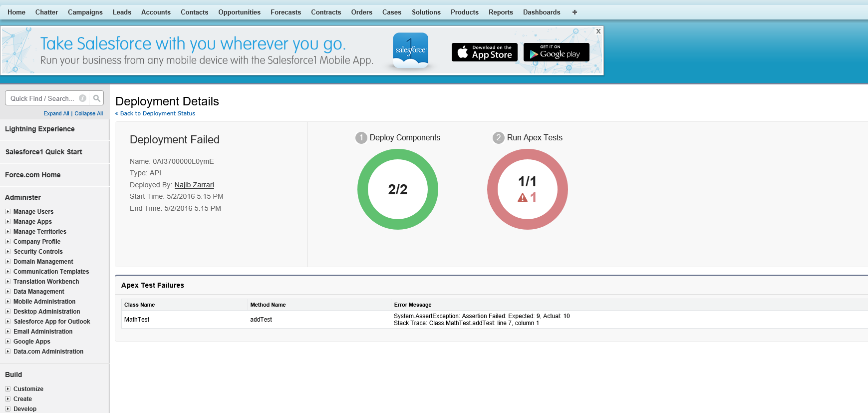Click the green Deploy Components progress ring
This screenshot has height=413, width=868.
pyautogui.click(x=398, y=189)
